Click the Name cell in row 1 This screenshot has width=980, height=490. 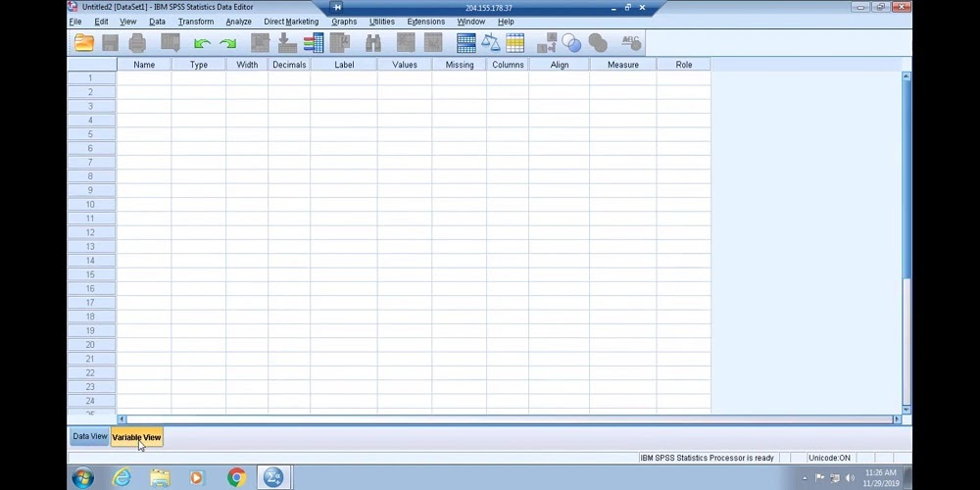tap(144, 78)
